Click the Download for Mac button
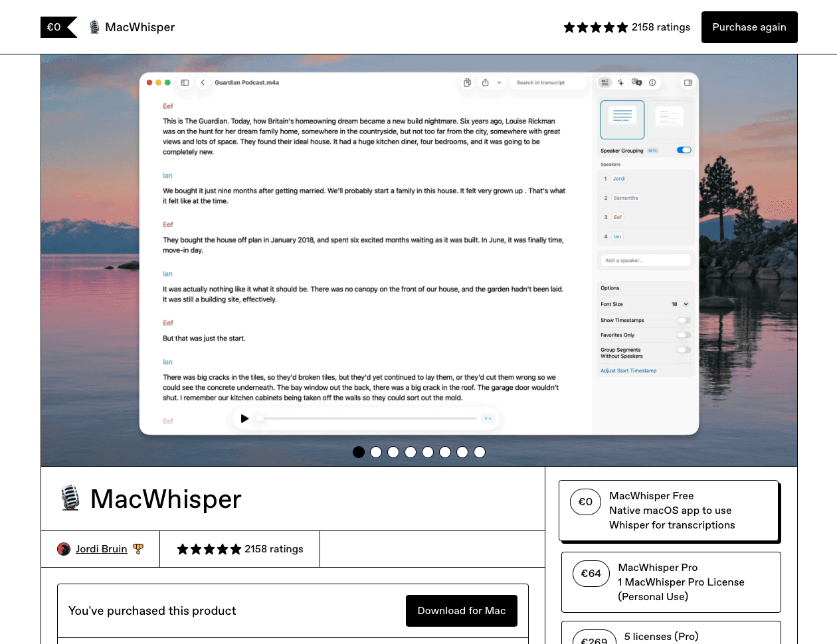 [462, 611]
